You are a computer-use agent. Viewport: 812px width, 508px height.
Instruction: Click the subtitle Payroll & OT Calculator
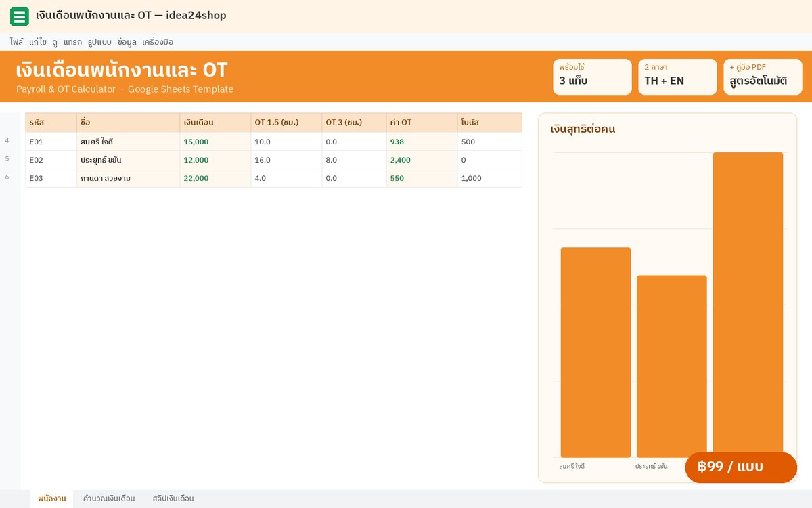point(66,89)
